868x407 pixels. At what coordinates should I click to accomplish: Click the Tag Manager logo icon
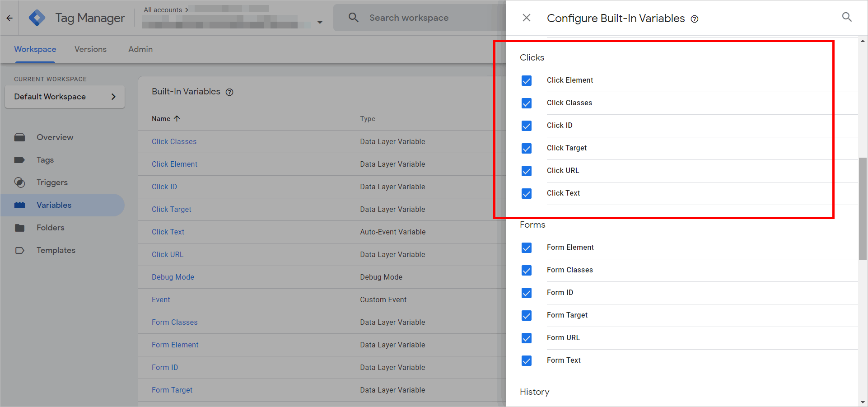[37, 17]
